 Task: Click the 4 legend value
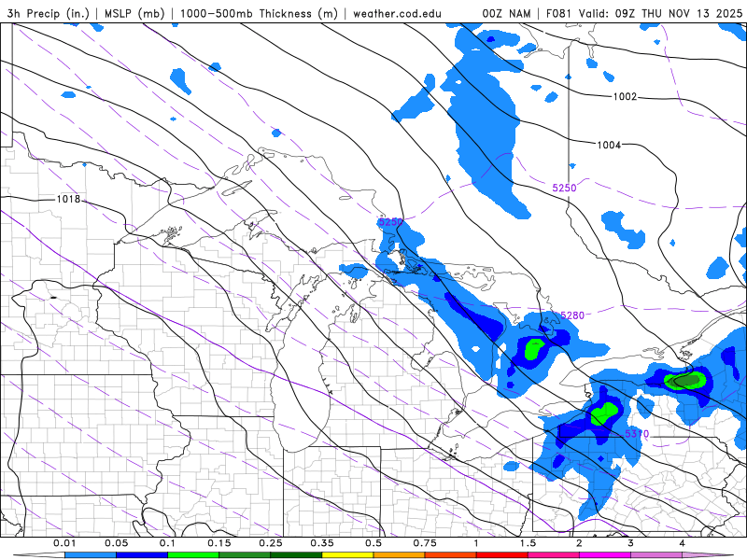pyautogui.click(x=683, y=543)
